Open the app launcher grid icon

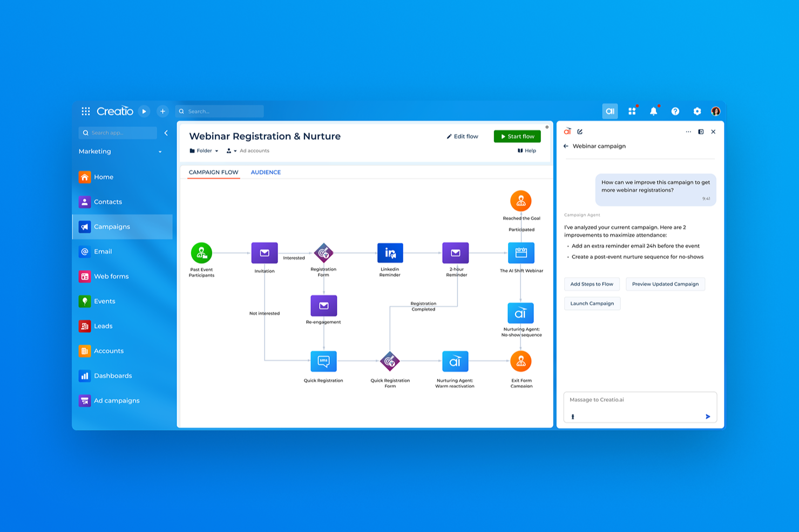click(86, 111)
